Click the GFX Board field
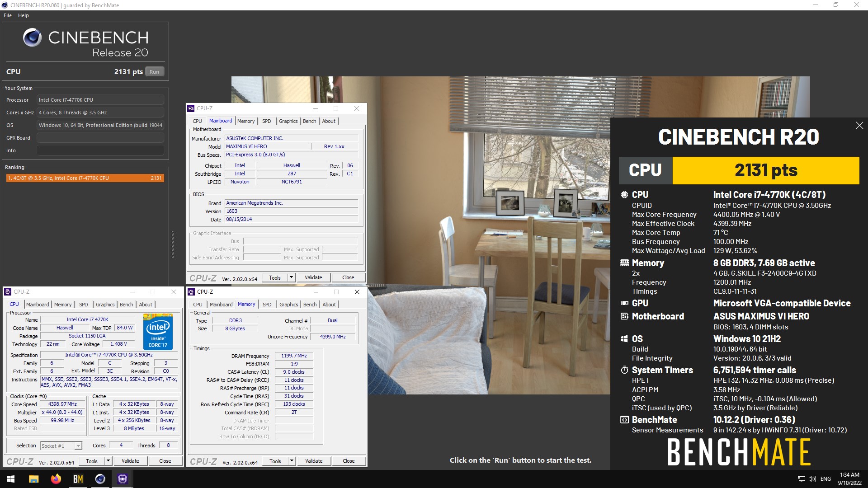Viewport: 868px width, 488px height. (100, 138)
